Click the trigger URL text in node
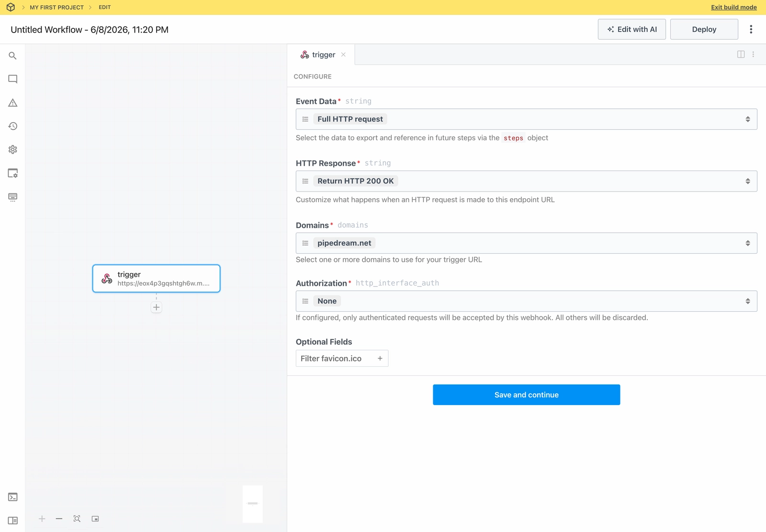This screenshot has width=766, height=532. click(x=163, y=283)
